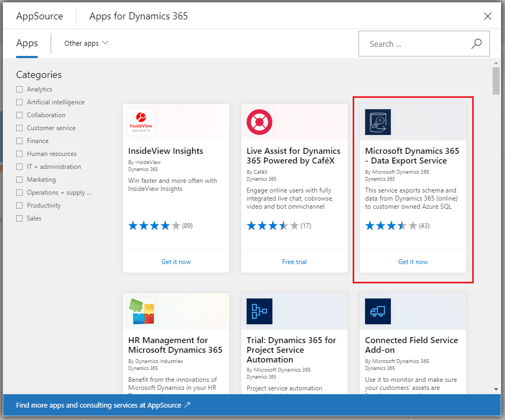Click Get it now for Data Export Service
Image resolution: width=505 pixels, height=420 pixels.
(413, 262)
